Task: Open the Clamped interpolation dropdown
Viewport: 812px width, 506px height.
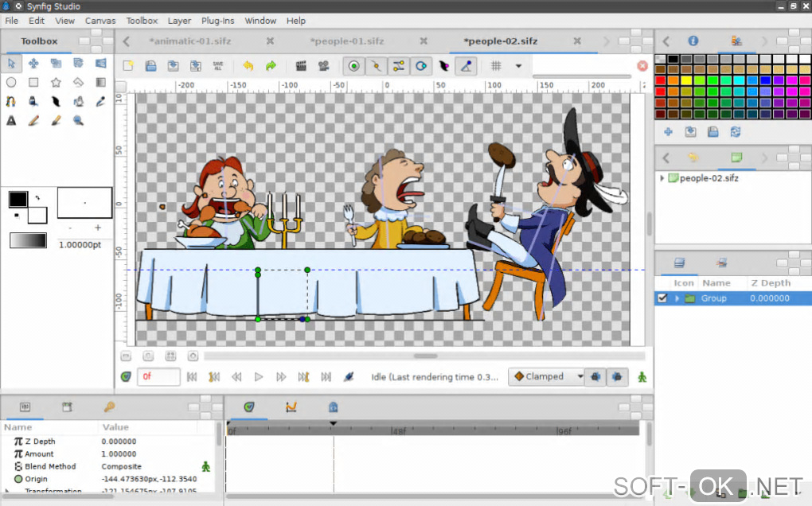Action: click(547, 377)
